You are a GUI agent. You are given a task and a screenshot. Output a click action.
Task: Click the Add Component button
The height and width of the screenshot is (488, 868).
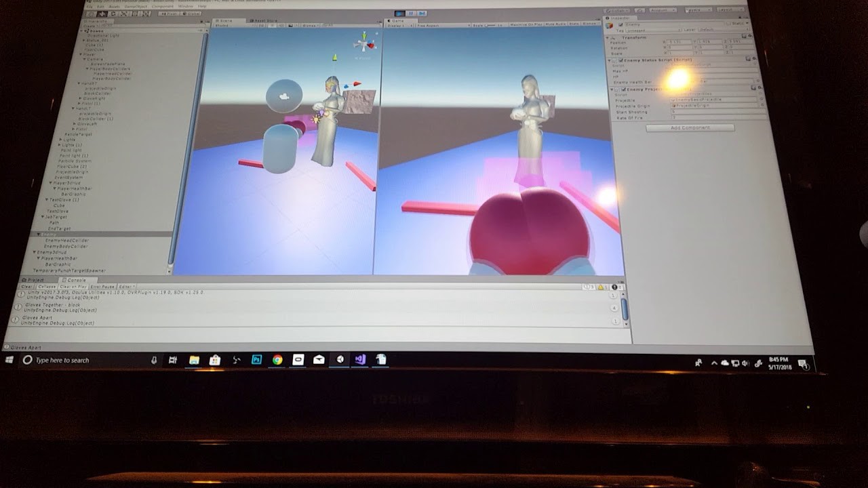pos(689,127)
